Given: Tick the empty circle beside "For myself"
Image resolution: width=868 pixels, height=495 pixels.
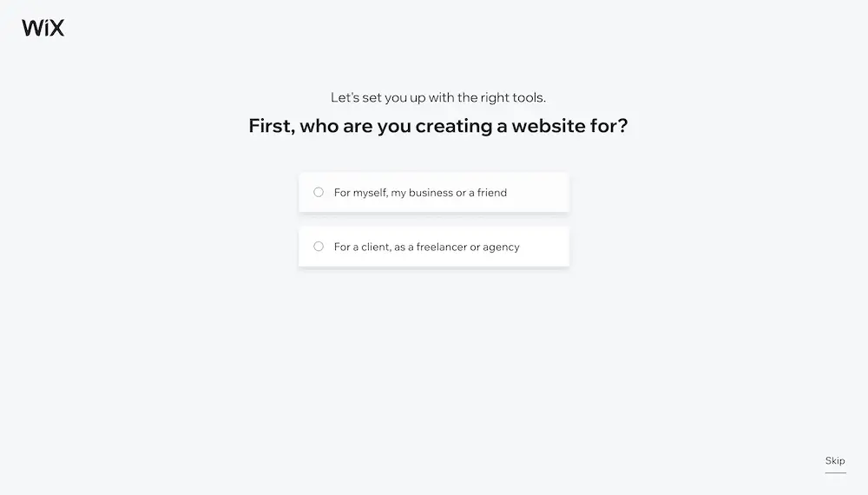Looking at the screenshot, I should coord(319,192).
